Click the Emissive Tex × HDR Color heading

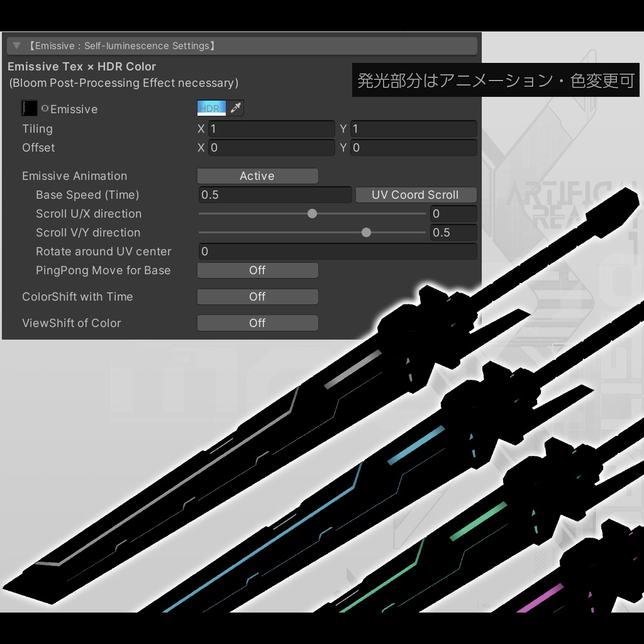click(82, 67)
